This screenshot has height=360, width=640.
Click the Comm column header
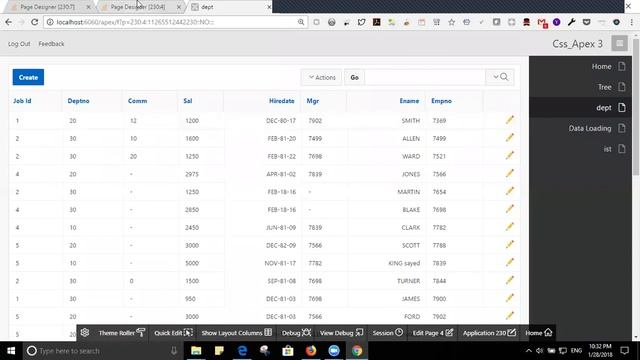coord(137,101)
